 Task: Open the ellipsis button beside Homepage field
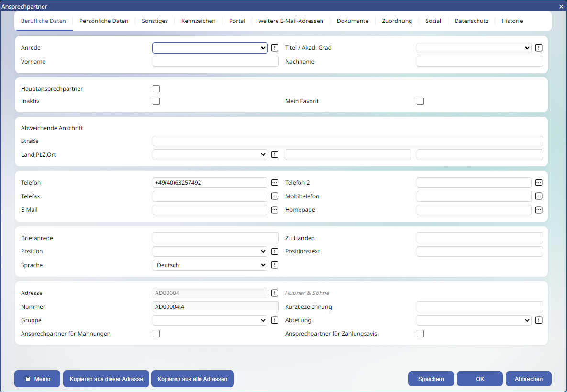(x=539, y=210)
